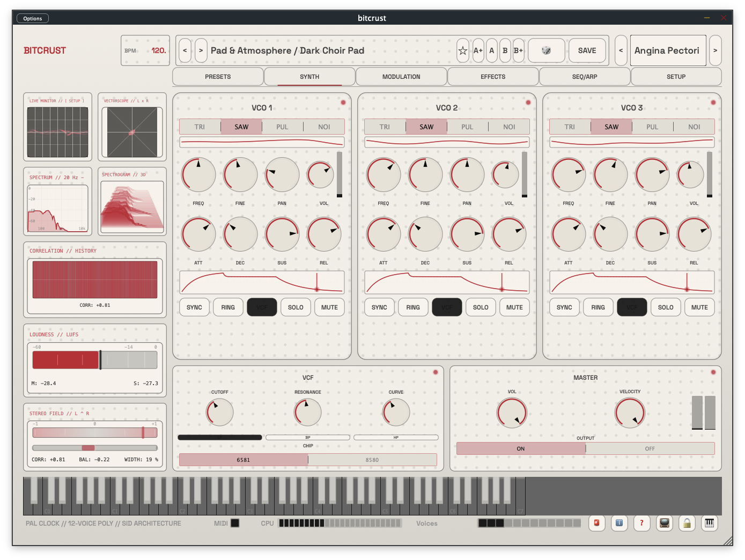745x560 pixels.
Task: Toggle VCF routing for VCO 3
Action: (x=632, y=307)
